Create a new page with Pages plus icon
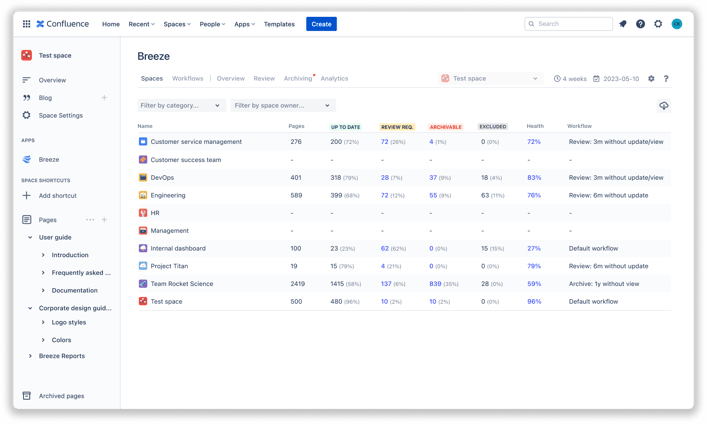The height and width of the screenshot is (424, 707). (x=104, y=220)
